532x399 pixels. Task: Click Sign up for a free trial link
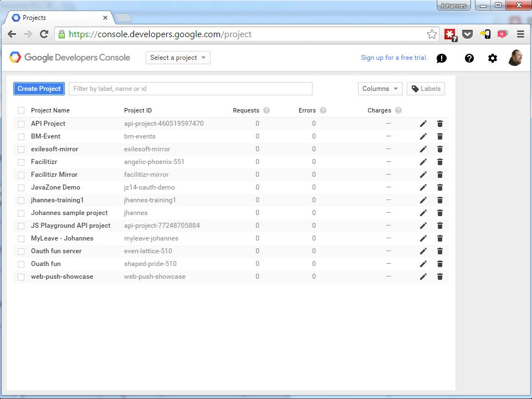[394, 58]
